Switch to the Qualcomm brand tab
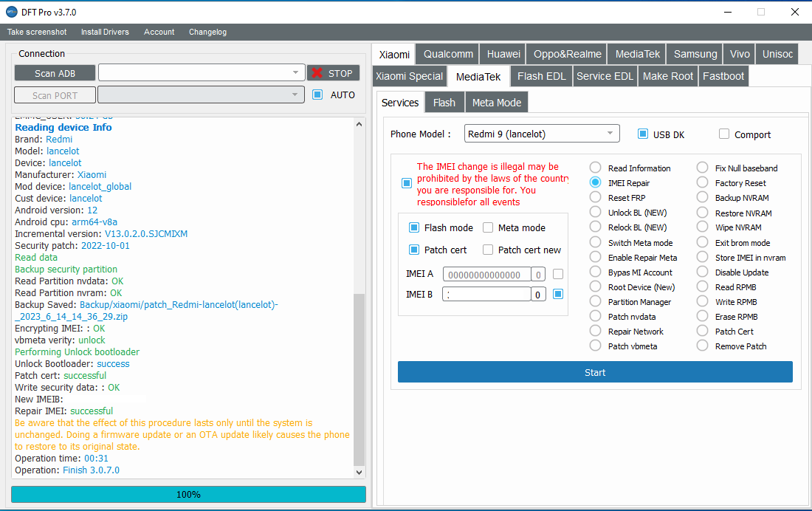 coord(448,54)
